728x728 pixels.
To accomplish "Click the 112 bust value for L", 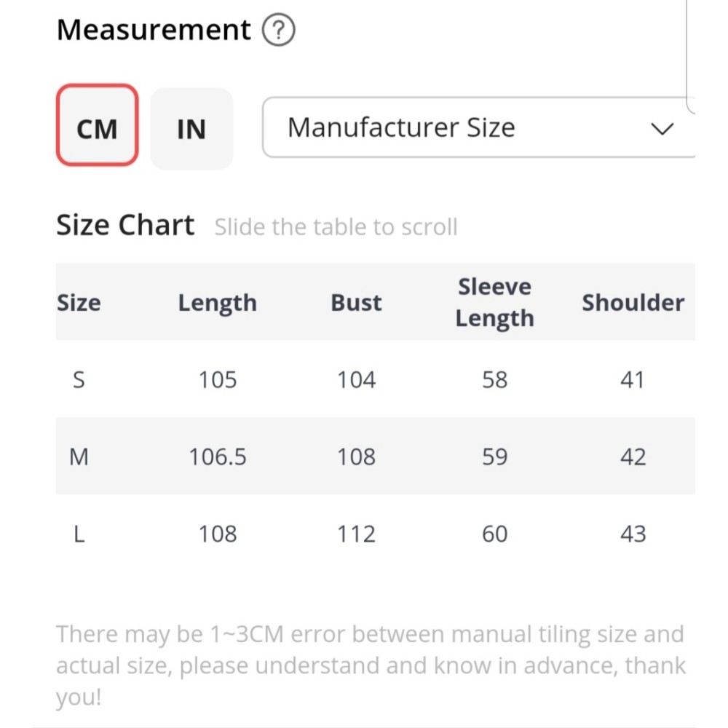I will (356, 534).
